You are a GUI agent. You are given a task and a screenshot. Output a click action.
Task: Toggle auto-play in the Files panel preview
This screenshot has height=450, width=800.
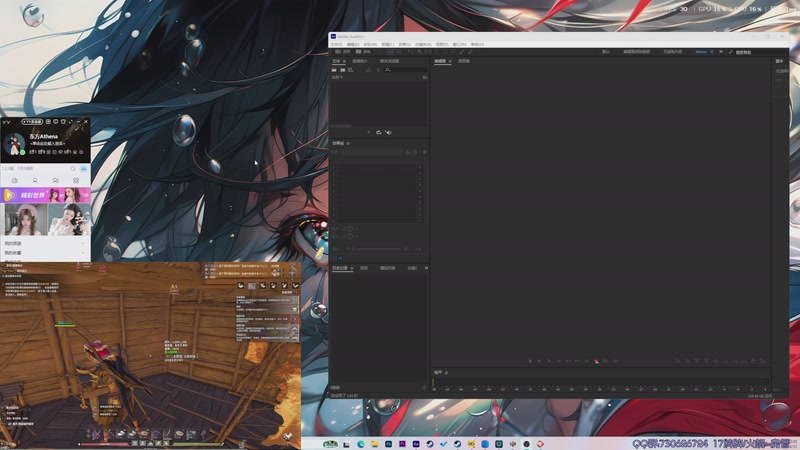389,132
